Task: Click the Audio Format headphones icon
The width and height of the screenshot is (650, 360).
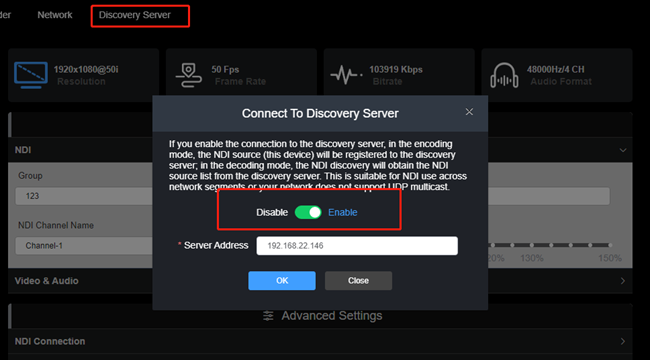Action: pyautogui.click(x=504, y=75)
